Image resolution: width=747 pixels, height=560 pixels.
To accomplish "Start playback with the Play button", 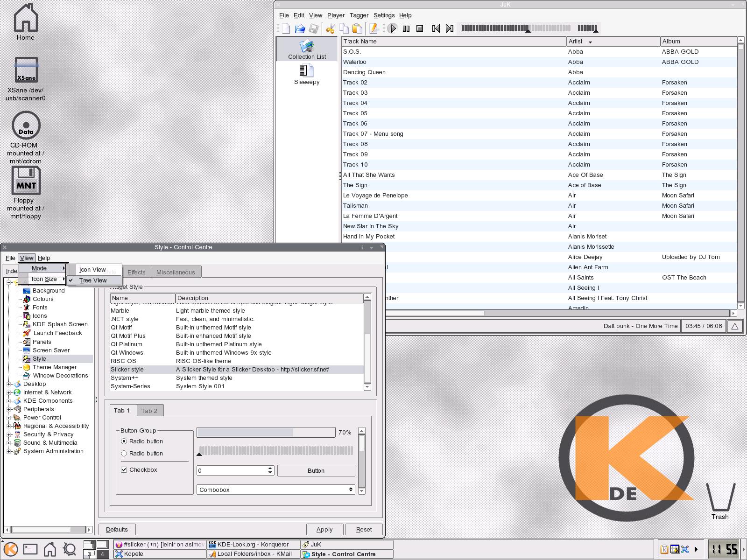I will (393, 29).
